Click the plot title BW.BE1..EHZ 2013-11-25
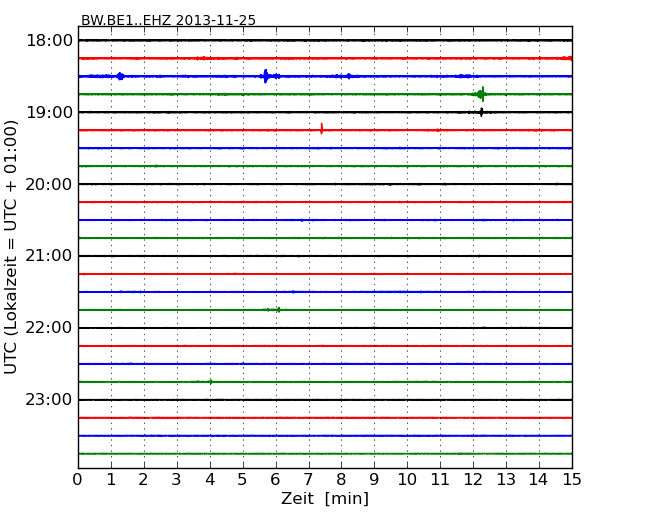Screen dimensions: 650x520 pos(168,20)
